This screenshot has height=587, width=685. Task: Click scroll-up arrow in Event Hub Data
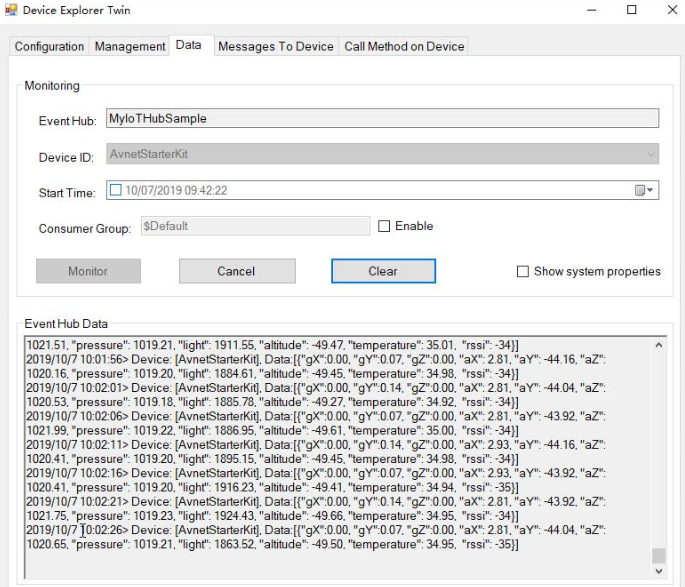pyautogui.click(x=659, y=345)
